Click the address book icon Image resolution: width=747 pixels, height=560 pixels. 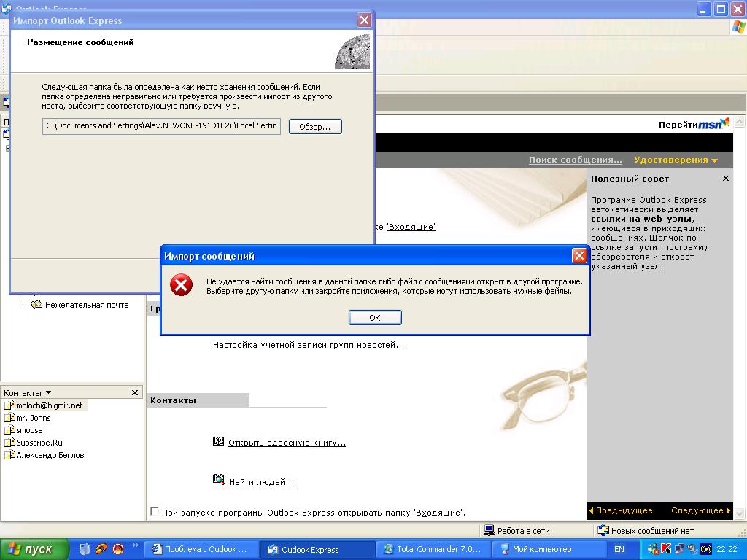[218, 442]
